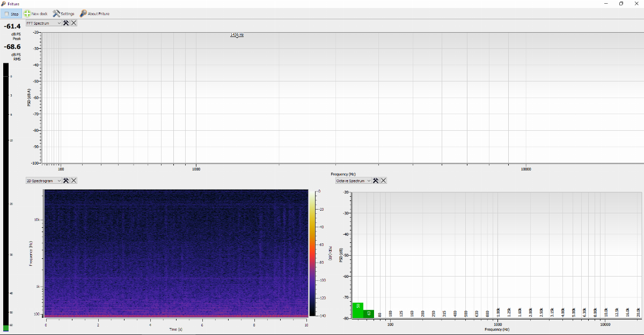This screenshot has height=335, width=644.
Task: Click the dB FS RMS label
Action: click(16, 57)
